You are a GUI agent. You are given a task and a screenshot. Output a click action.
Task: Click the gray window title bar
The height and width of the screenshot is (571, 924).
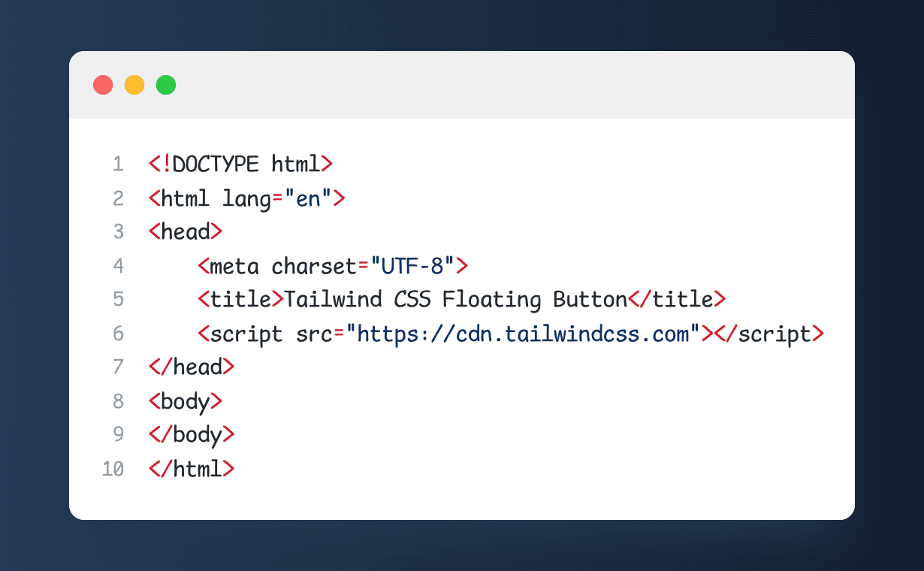(462, 85)
